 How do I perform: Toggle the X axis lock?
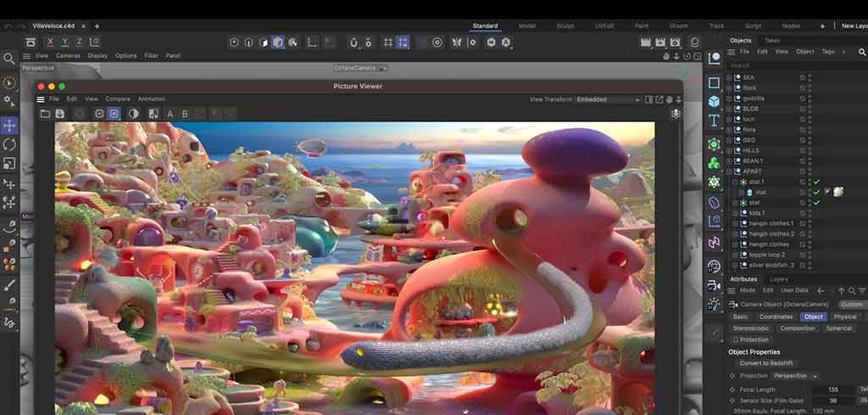pyautogui.click(x=50, y=42)
